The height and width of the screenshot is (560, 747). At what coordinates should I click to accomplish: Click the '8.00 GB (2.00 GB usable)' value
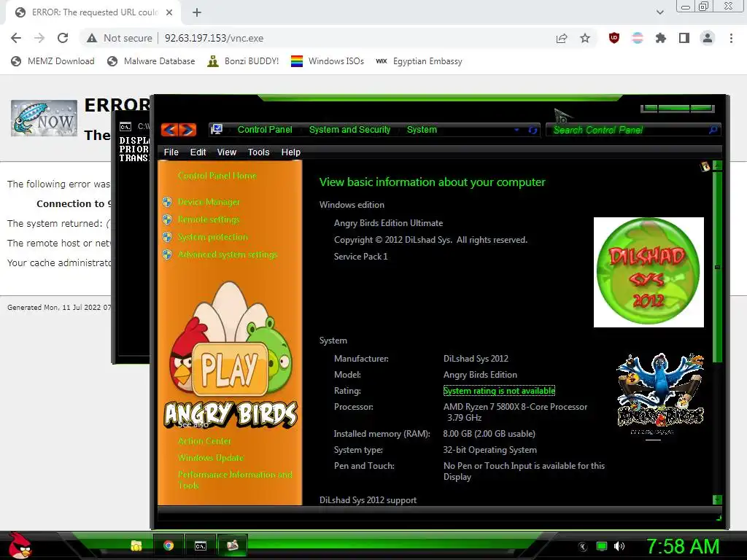click(x=489, y=434)
